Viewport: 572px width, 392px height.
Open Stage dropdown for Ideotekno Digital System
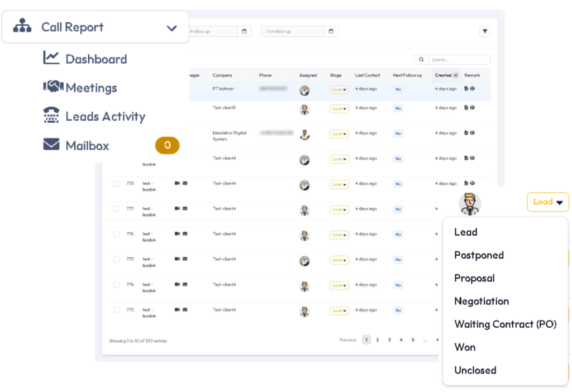pos(339,134)
